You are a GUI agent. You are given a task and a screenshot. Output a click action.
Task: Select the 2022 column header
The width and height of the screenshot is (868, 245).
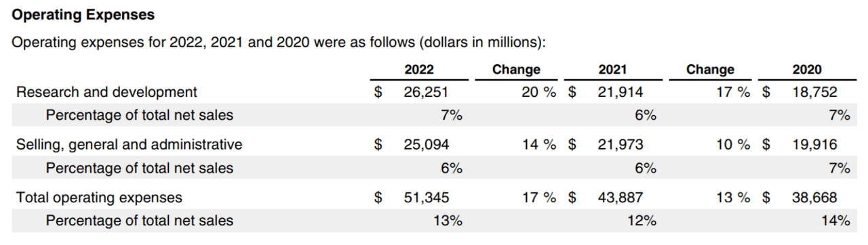click(x=419, y=69)
